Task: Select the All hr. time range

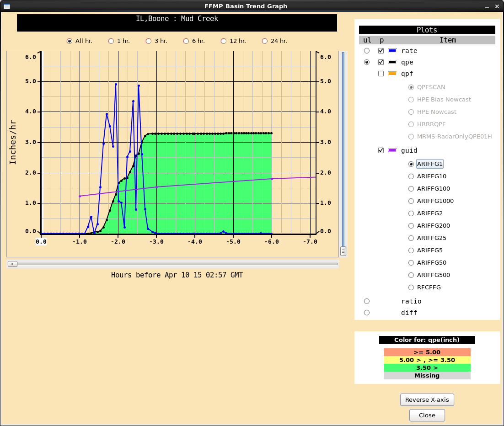Action: click(x=79, y=41)
